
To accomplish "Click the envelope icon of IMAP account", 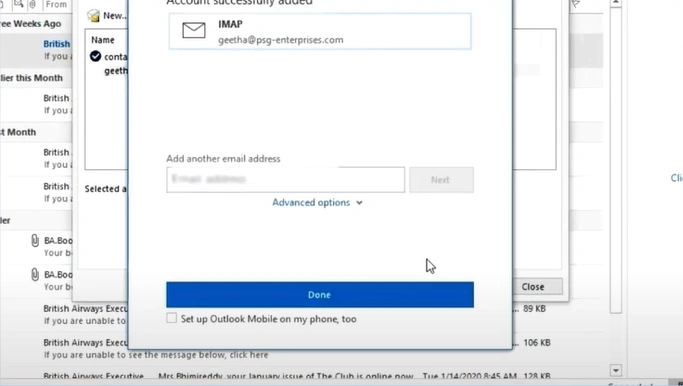I will (x=194, y=30).
